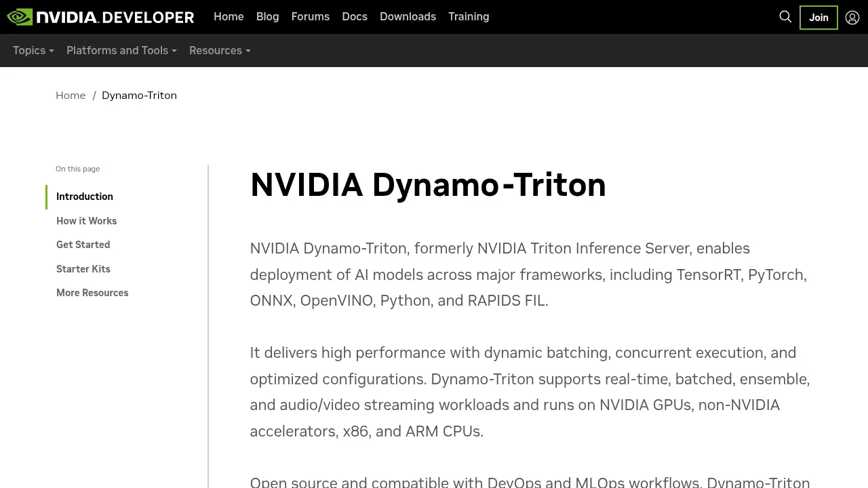The image size is (868, 488).
Task: Jump to Get Started section
Action: point(83,245)
